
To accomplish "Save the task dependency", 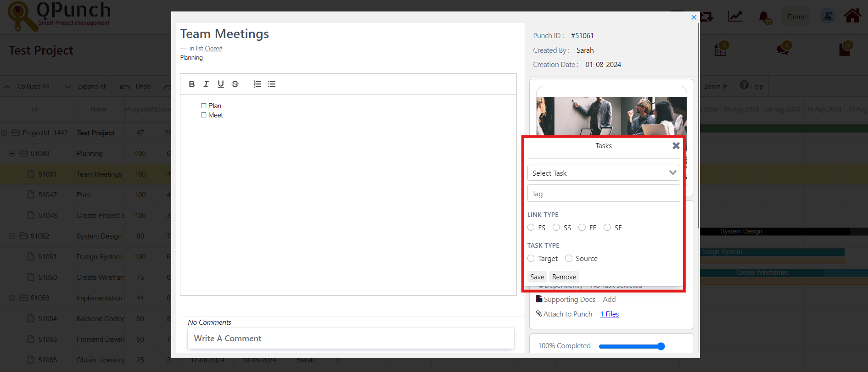I will tap(537, 277).
